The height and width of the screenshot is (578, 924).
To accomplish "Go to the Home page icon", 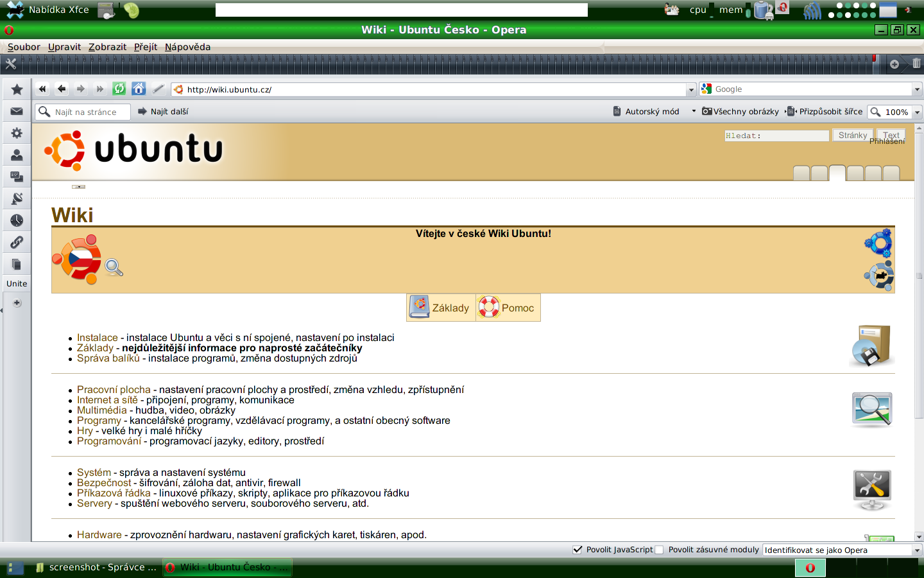I will coord(139,89).
